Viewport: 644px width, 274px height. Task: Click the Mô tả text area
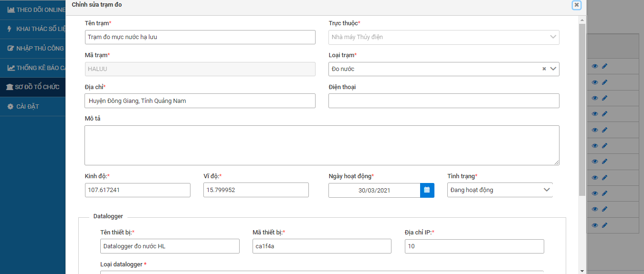click(x=321, y=145)
